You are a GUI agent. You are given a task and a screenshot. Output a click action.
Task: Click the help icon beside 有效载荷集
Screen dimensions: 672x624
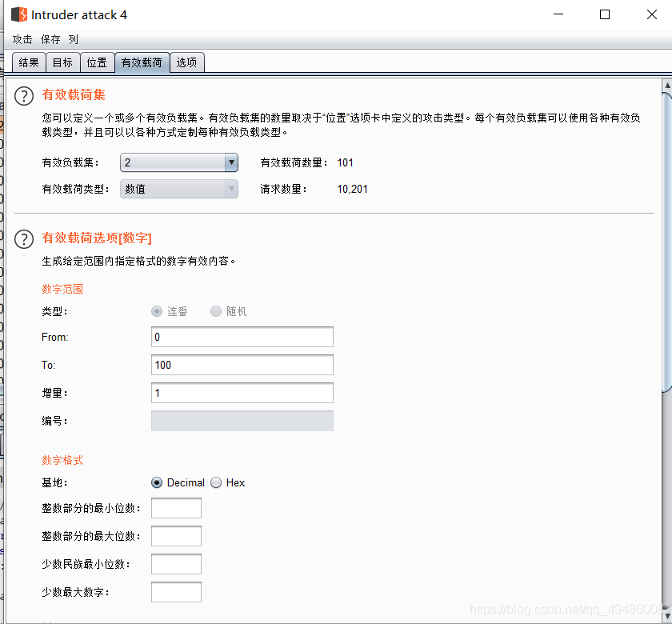(x=24, y=96)
